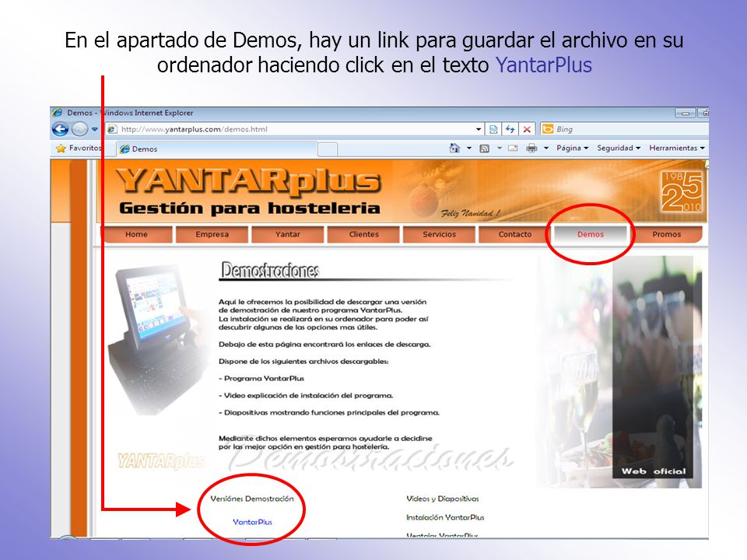The image size is (747, 560).
Task: Open the recent pages dropdown next to Forward
Action: pos(95,129)
